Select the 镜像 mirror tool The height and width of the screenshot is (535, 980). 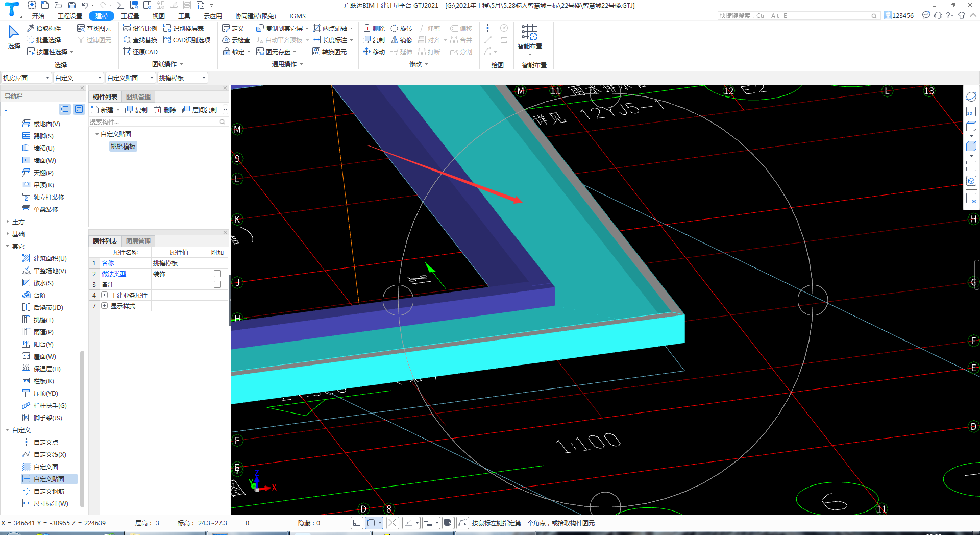(402, 40)
